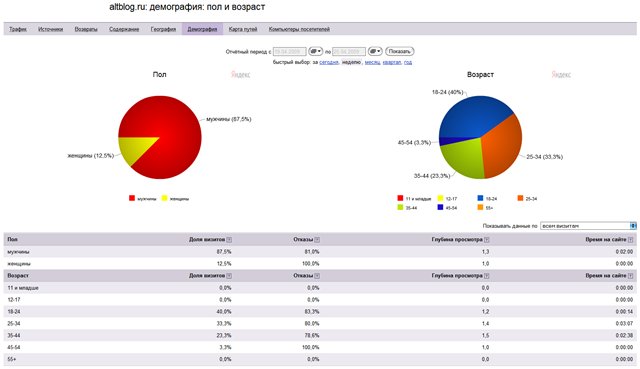Click the yellow 12-17 legend swatch

point(440,198)
